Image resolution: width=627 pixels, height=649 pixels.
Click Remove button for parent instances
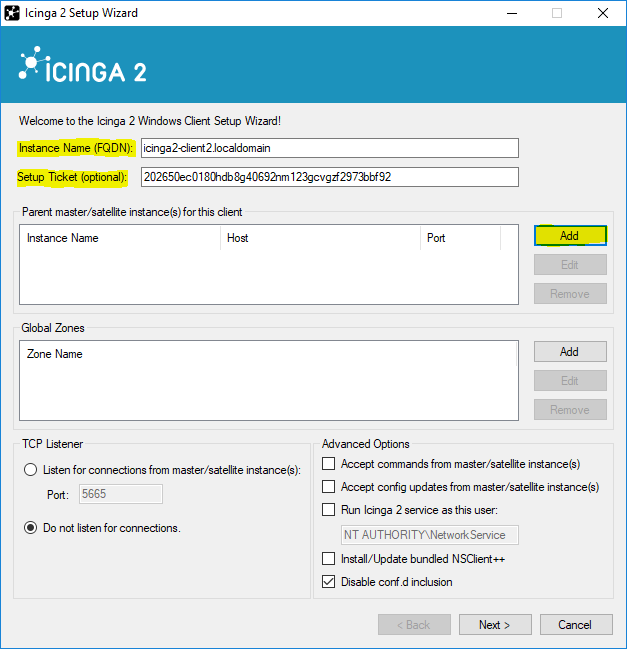(x=570, y=294)
